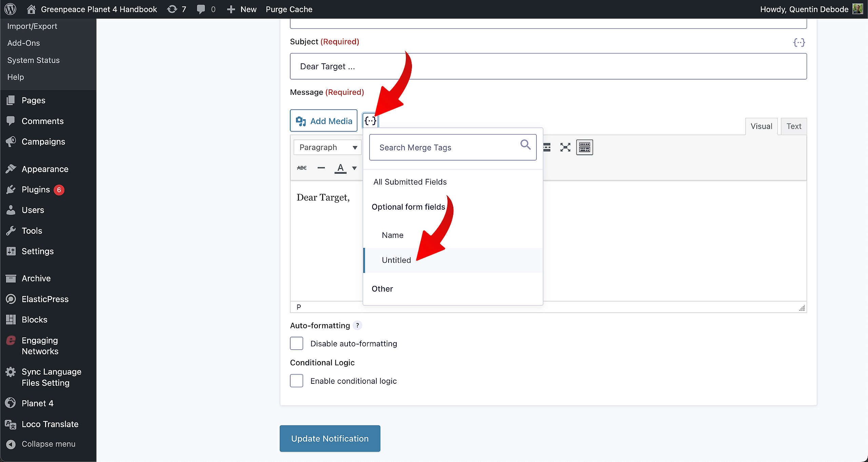This screenshot has width=868, height=462.
Task: Click the Plugins update count badge
Action: coord(59,190)
